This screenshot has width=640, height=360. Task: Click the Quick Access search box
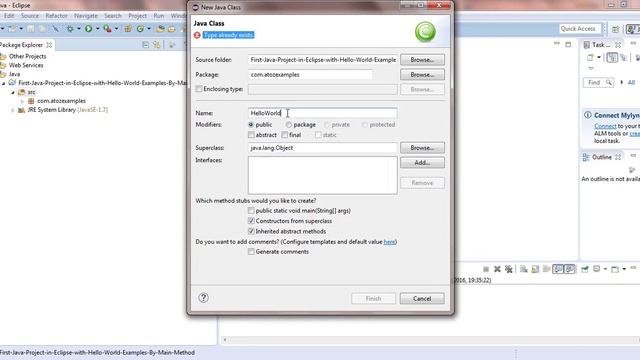(580, 29)
